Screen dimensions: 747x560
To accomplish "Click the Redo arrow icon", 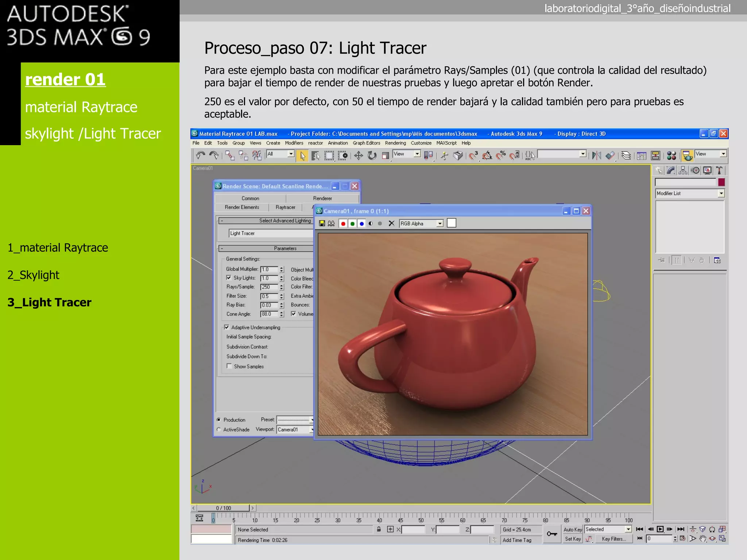I will click(214, 155).
